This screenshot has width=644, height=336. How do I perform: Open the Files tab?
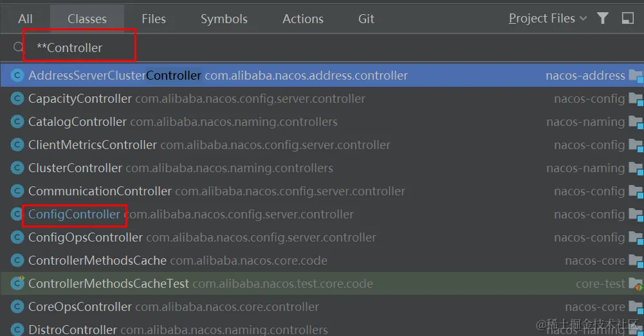tap(154, 19)
